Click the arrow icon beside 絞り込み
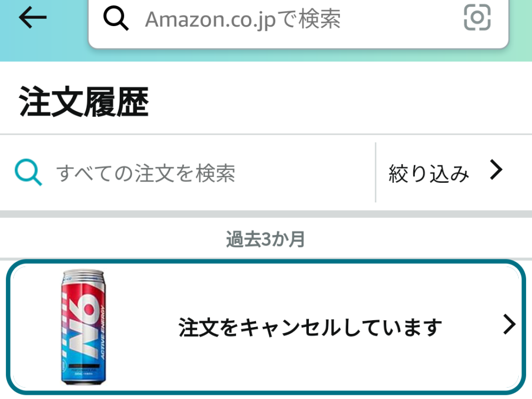The image size is (532, 399). [496, 170]
